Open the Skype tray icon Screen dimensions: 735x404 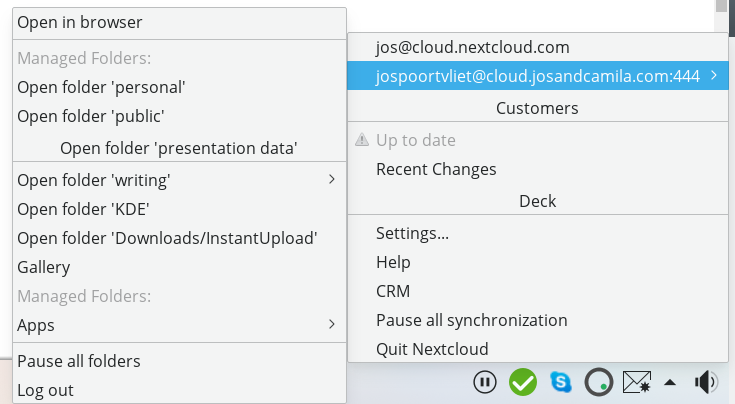pos(561,382)
